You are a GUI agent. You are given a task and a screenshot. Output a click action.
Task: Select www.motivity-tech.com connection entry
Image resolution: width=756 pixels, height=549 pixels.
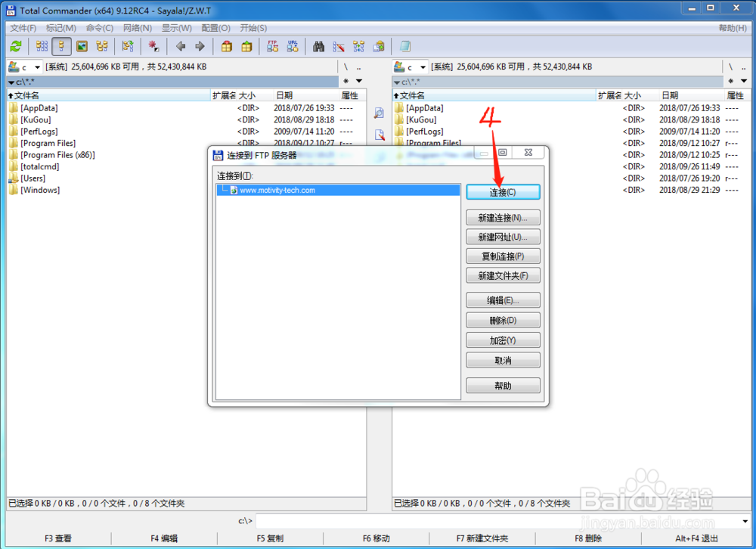tap(339, 190)
